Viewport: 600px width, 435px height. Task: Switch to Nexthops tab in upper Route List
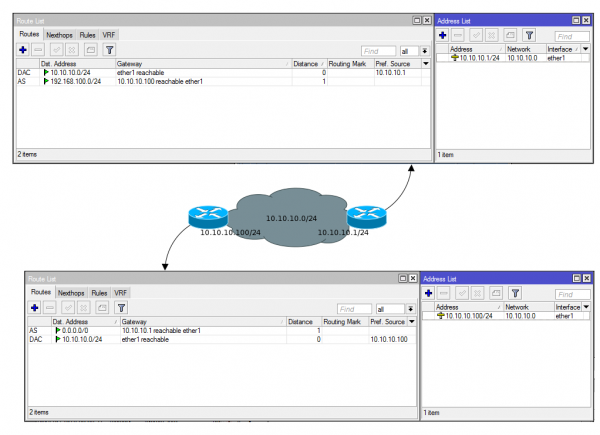pyautogui.click(x=59, y=35)
